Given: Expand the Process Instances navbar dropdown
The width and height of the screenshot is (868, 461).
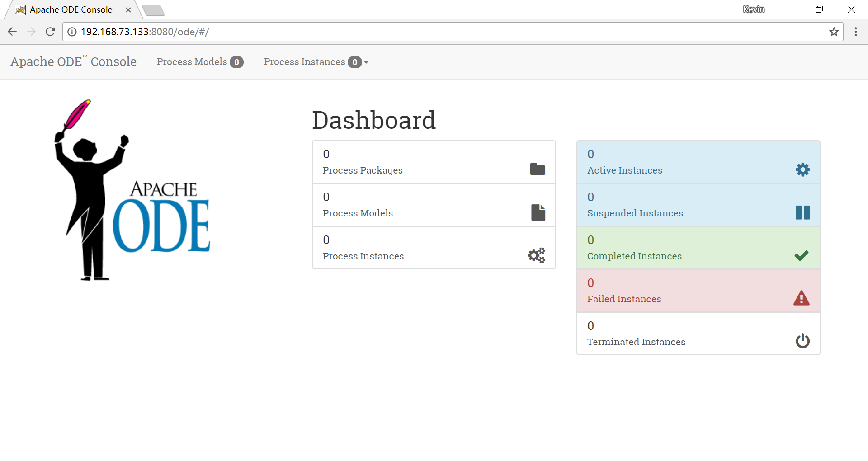Looking at the screenshot, I should (316, 62).
